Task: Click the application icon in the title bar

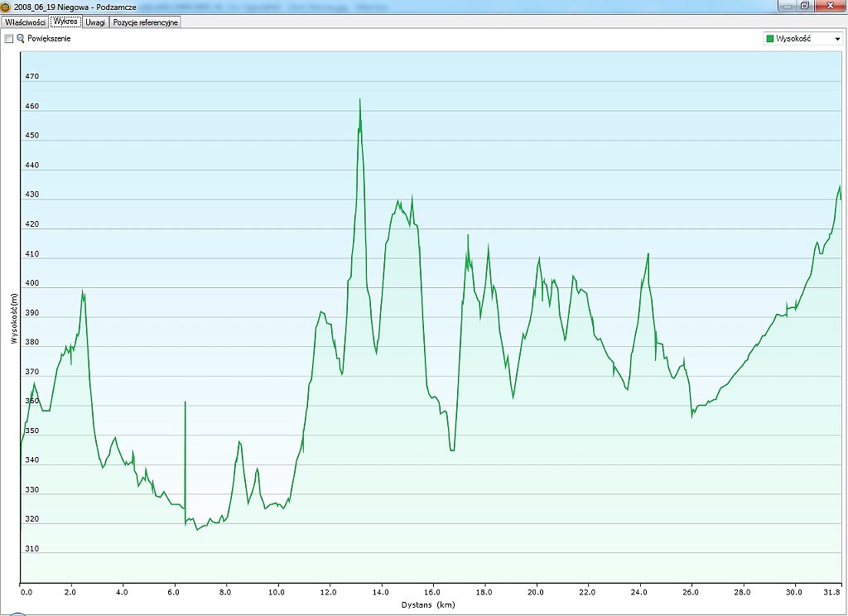Action: 6,6
